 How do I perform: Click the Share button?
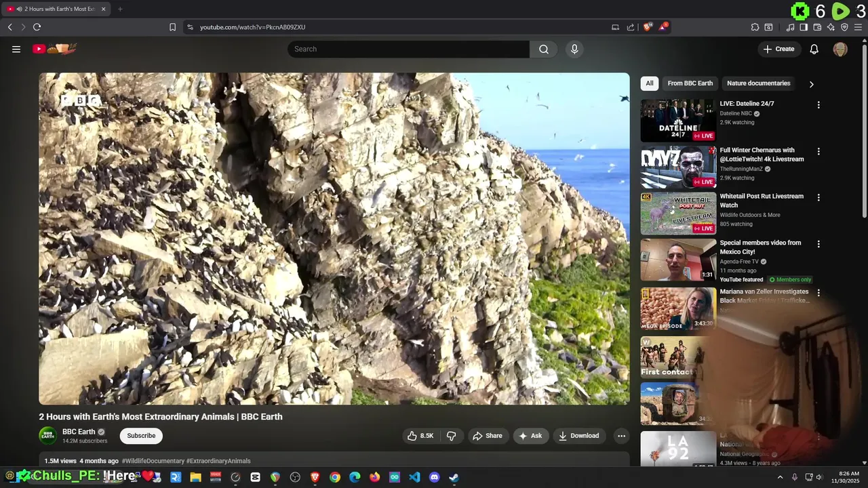(488, 436)
